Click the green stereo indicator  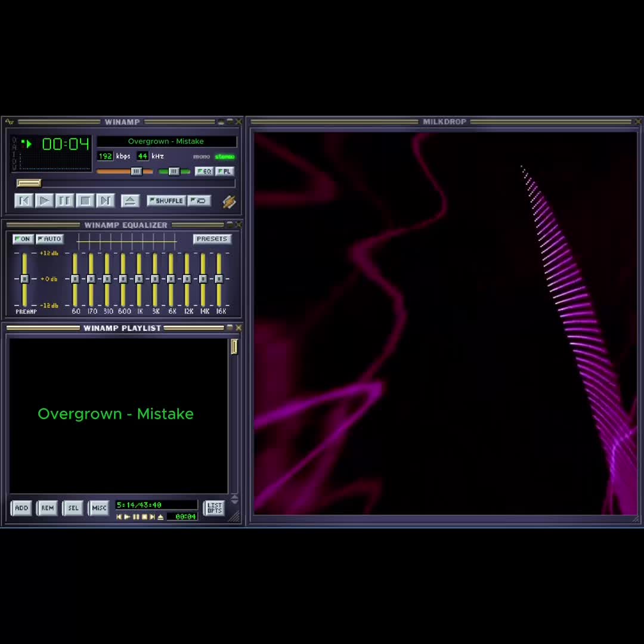click(x=225, y=156)
